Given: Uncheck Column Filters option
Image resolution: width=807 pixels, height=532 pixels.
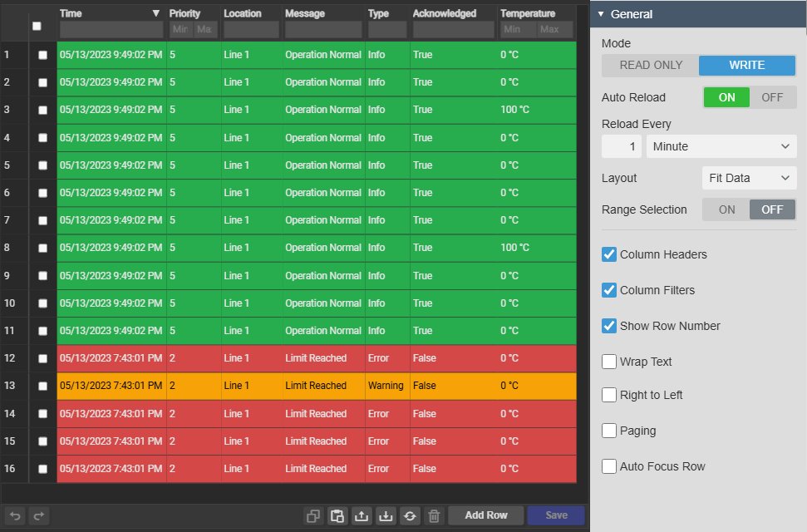Looking at the screenshot, I should pos(609,290).
